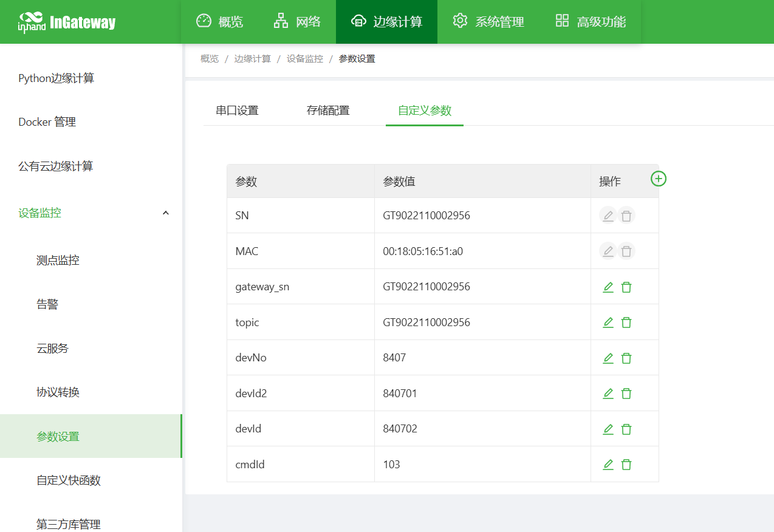The image size is (774, 532).
Task: Delete the devId parameter row
Action: 626,429
